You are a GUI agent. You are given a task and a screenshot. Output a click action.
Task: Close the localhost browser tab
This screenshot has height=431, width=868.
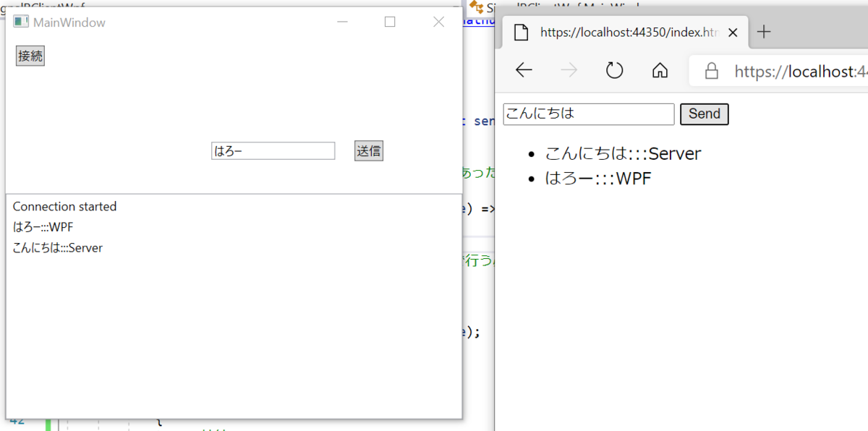coord(733,33)
